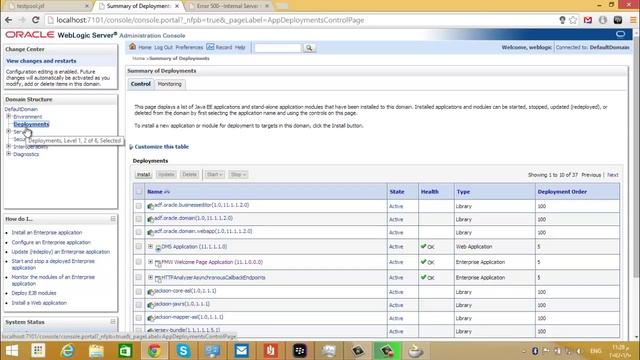The height and width of the screenshot is (360, 640).
Task: Click Log Out in toolbar
Action: [163, 47]
